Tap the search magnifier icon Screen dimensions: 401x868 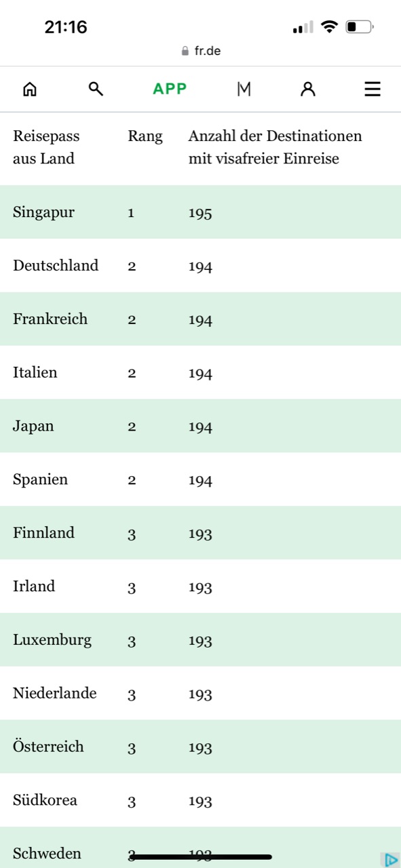click(96, 89)
